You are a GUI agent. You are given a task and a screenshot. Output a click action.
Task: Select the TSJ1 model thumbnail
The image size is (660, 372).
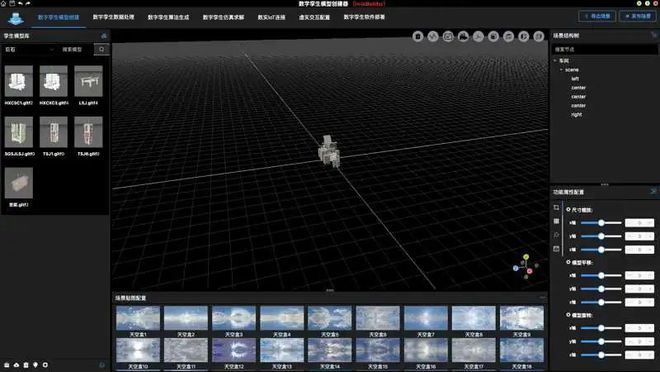53,133
